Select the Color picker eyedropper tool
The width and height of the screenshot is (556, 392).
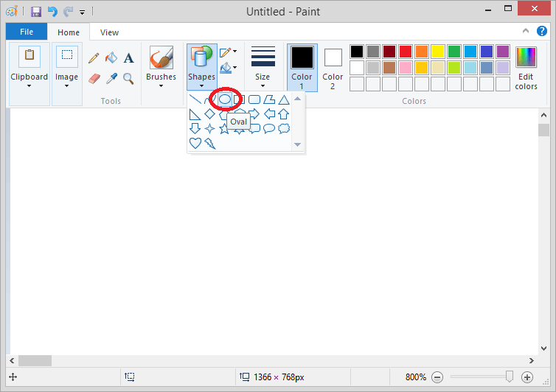[x=111, y=78]
